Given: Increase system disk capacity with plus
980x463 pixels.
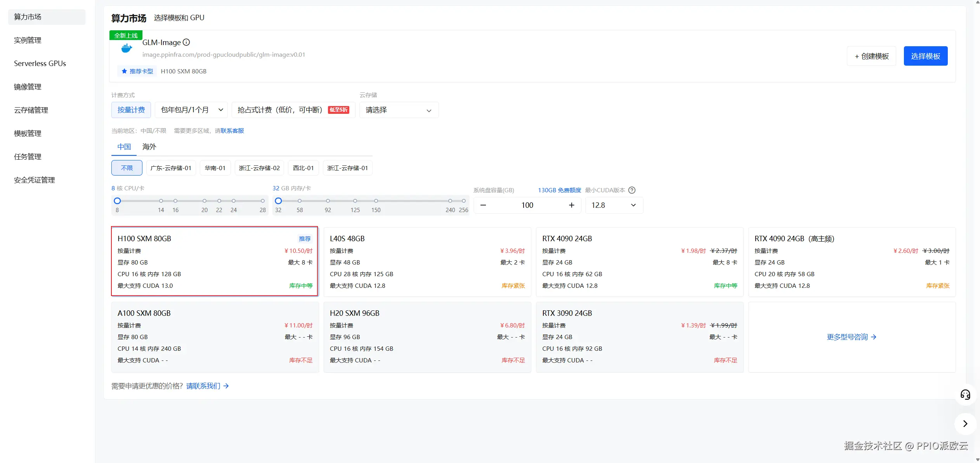Looking at the screenshot, I should (571, 205).
